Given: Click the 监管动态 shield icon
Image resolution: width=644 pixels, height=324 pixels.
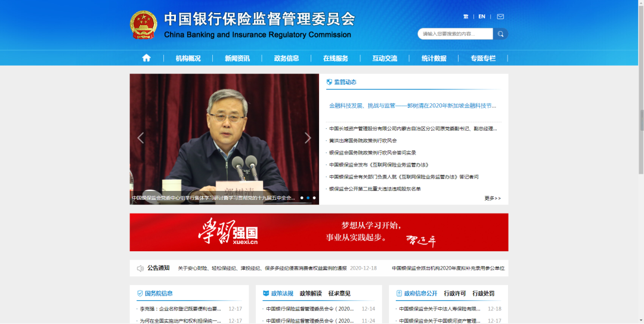Looking at the screenshot, I should (329, 82).
